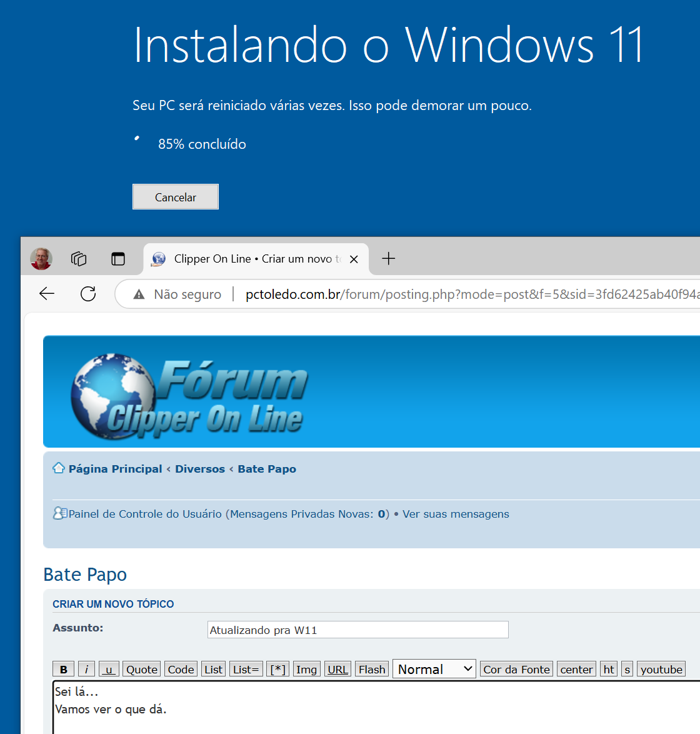Open the browser workspaces icon

point(79,258)
